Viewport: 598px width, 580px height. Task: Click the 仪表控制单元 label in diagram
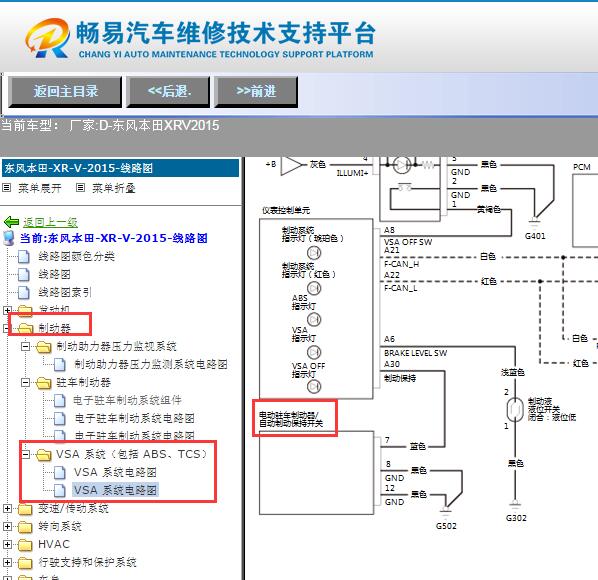point(286,210)
